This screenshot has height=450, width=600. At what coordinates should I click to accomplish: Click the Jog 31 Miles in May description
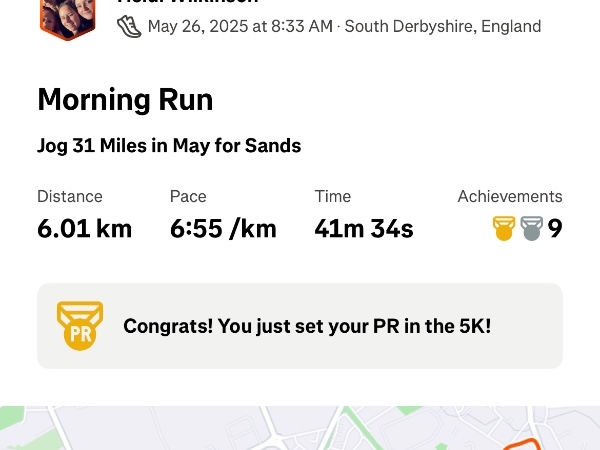(169, 146)
